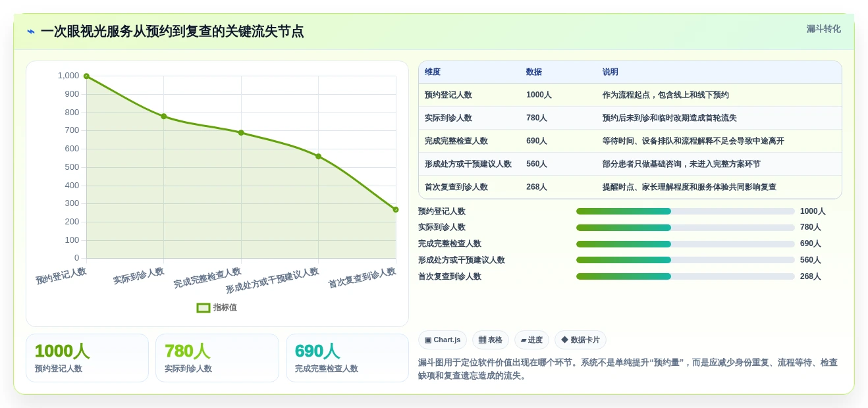The image size is (868, 408).
Task: Click the 780人 stat card
Action: click(x=217, y=358)
